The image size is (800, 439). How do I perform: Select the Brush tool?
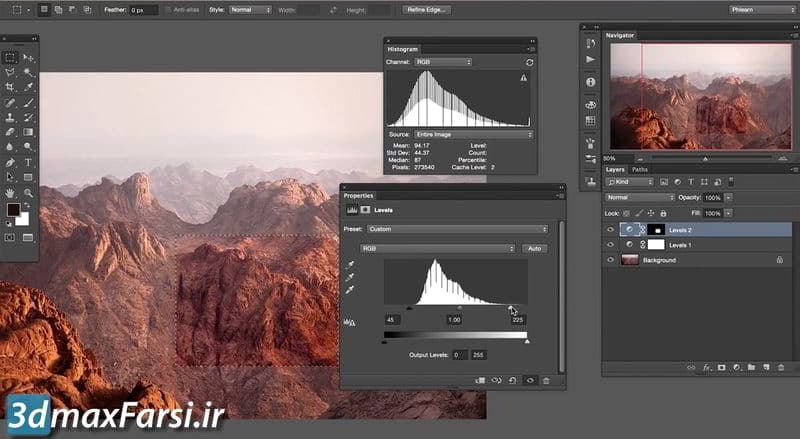click(28, 102)
